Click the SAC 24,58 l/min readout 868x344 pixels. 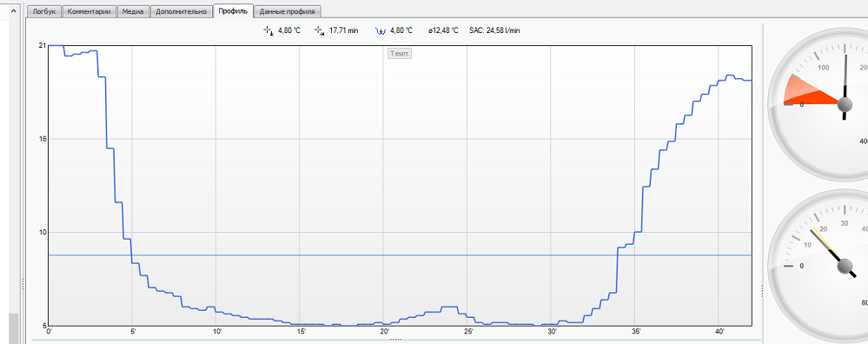coord(494,30)
